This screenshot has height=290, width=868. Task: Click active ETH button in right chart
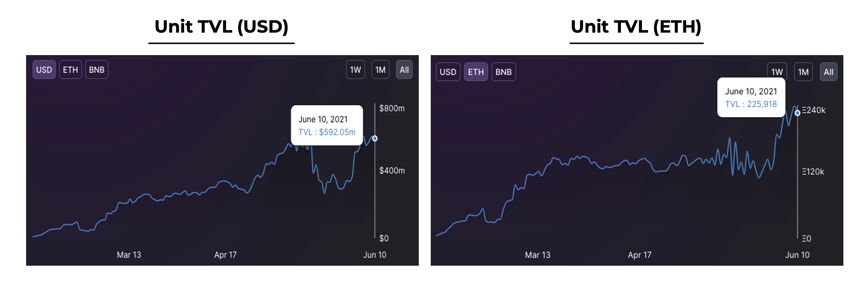click(476, 72)
